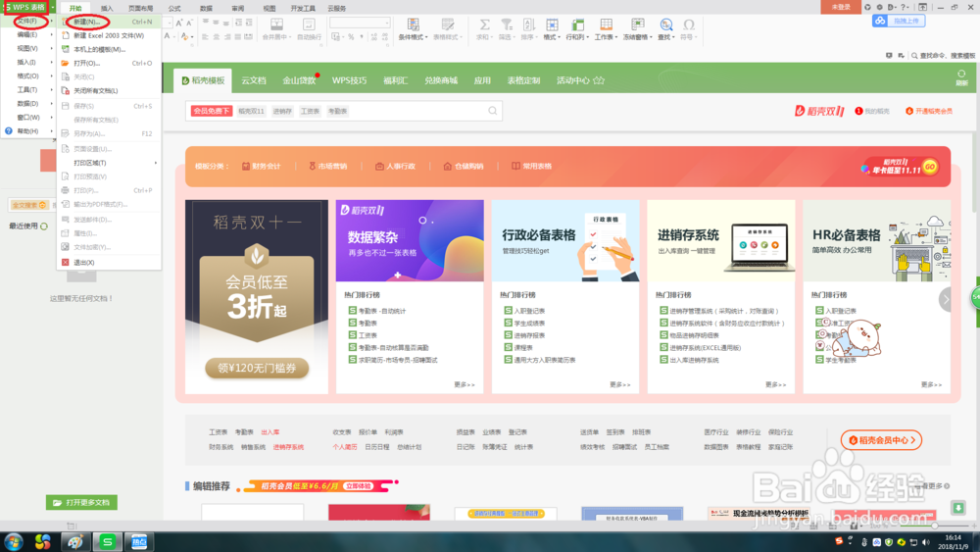
Task: Click the 拖拽上传 cloud upload button
Action: (899, 21)
